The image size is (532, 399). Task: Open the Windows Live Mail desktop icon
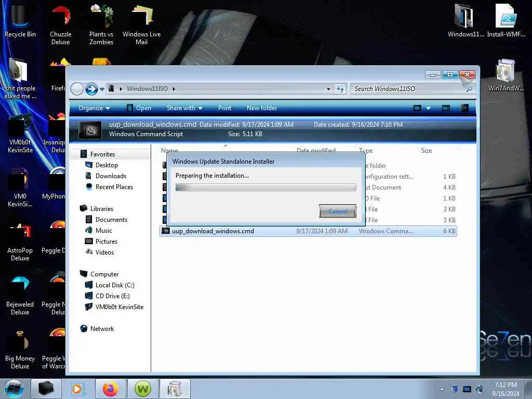141,24
